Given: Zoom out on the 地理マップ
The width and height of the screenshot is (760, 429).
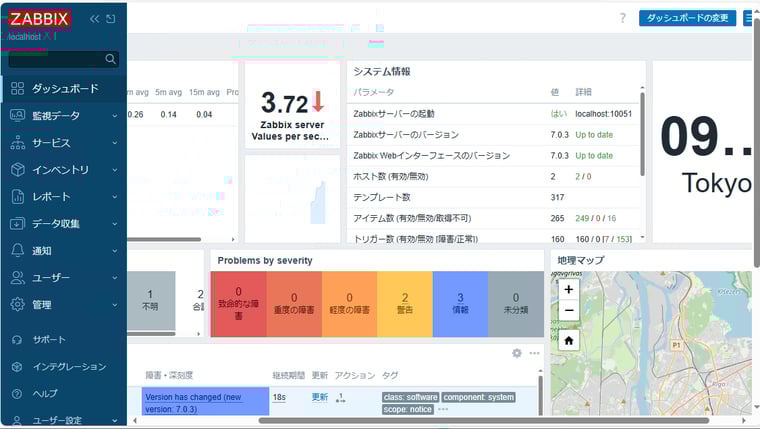Looking at the screenshot, I should (x=569, y=310).
